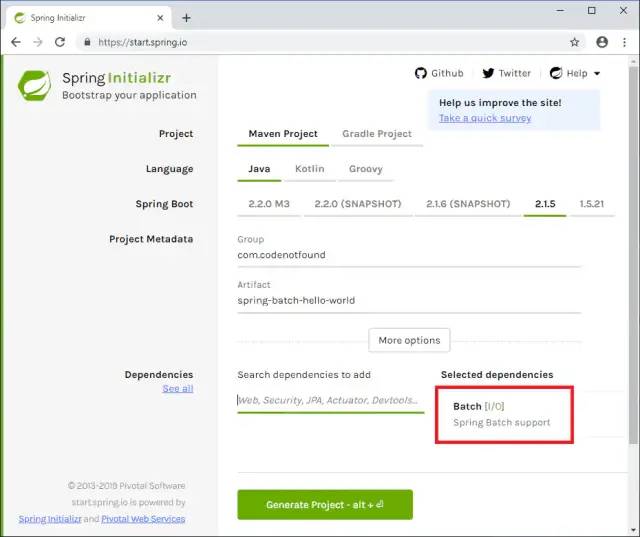
Task: Open Chrome's three-dot menu
Action: tap(624, 42)
